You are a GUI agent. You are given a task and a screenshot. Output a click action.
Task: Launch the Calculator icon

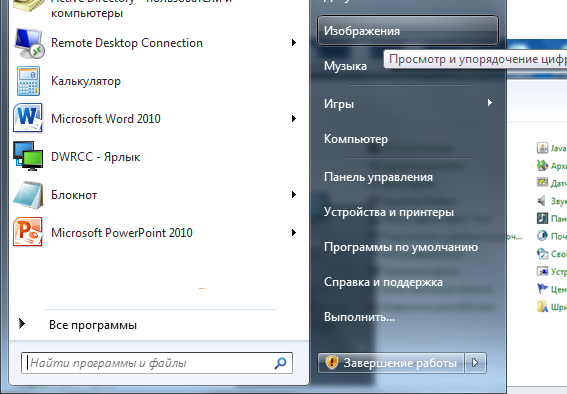pyautogui.click(x=29, y=81)
